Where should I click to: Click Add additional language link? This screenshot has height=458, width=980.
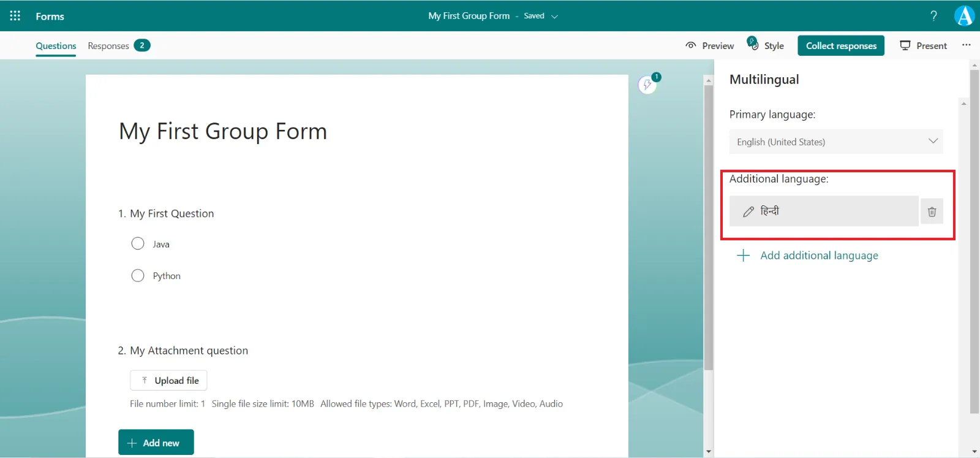coord(819,256)
